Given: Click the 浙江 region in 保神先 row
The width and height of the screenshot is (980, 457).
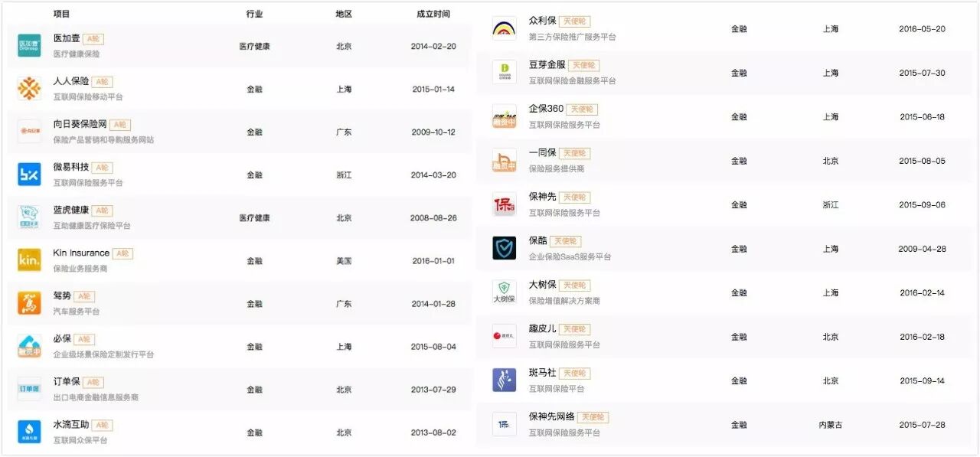Looking at the screenshot, I should pyautogui.click(x=831, y=205).
